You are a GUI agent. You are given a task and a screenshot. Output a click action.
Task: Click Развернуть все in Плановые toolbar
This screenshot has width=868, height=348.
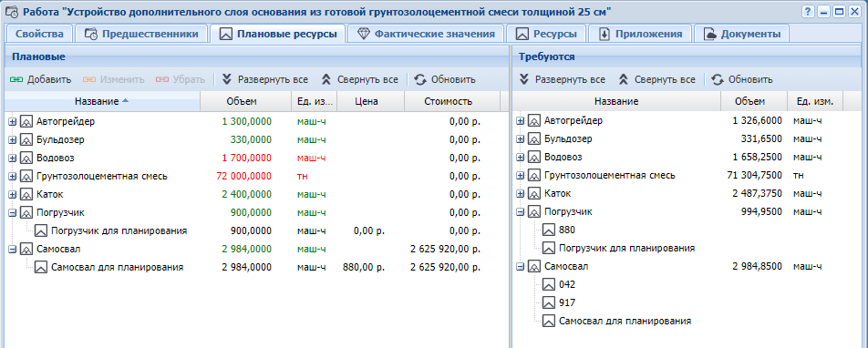click(265, 79)
